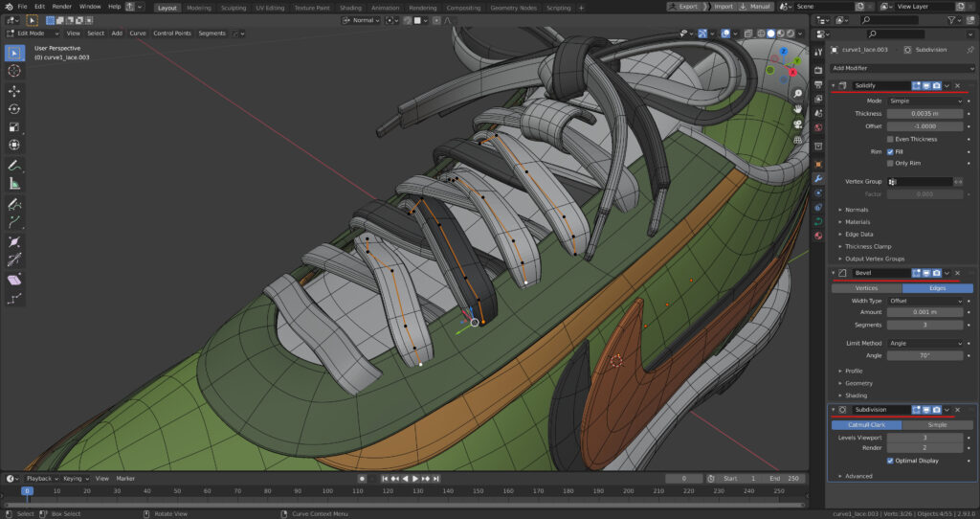
Task: Expand the Edge Data subpanel
Action: 858,235
